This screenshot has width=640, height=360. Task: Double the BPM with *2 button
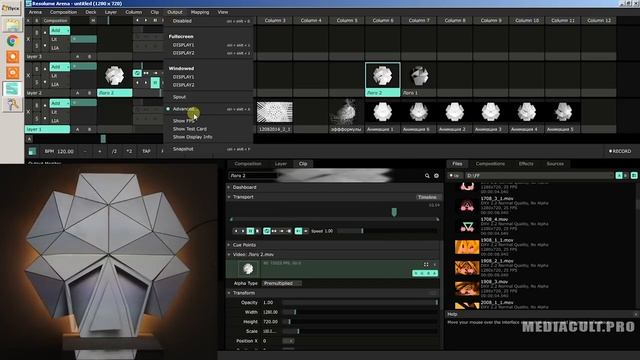tap(129, 151)
